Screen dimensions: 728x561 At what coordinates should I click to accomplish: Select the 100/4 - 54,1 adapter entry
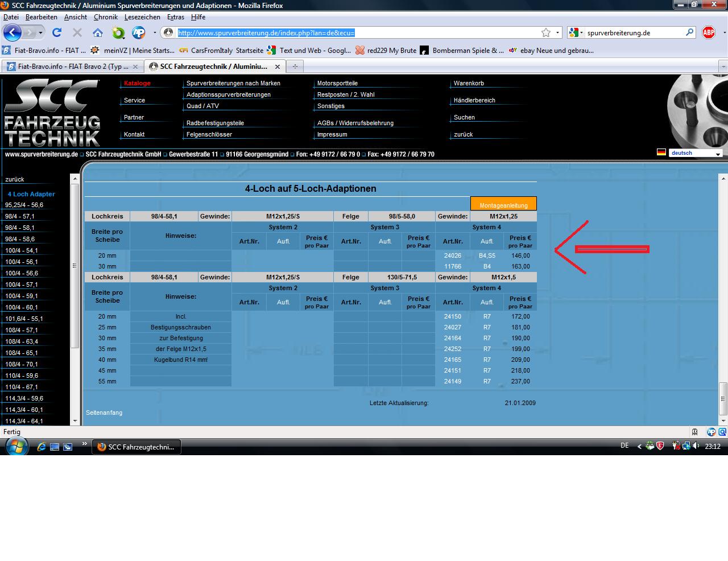[22, 250]
